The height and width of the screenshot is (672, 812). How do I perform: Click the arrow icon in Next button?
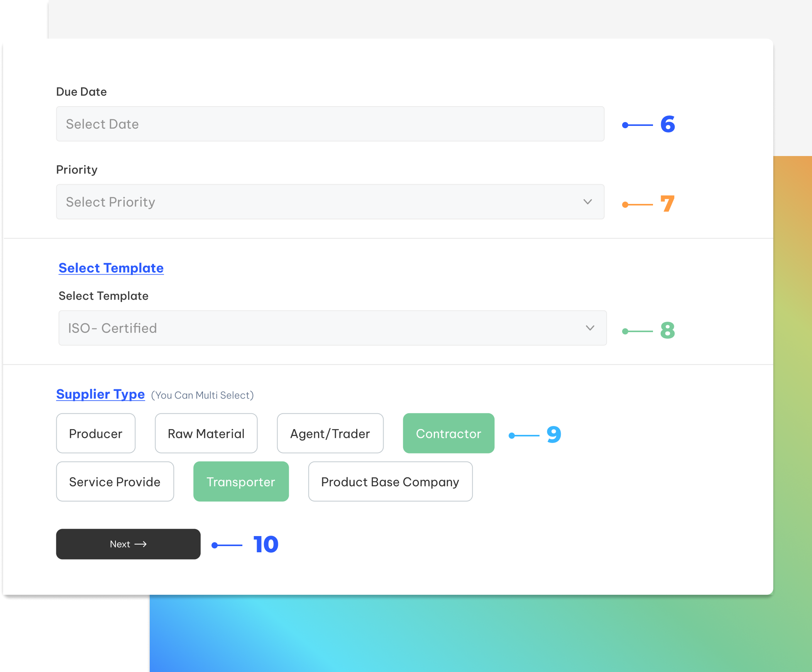point(140,544)
